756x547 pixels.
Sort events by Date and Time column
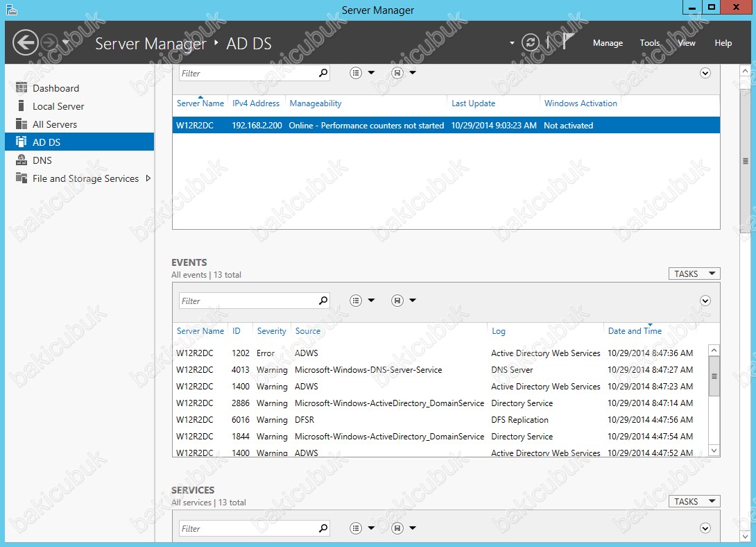click(x=635, y=331)
